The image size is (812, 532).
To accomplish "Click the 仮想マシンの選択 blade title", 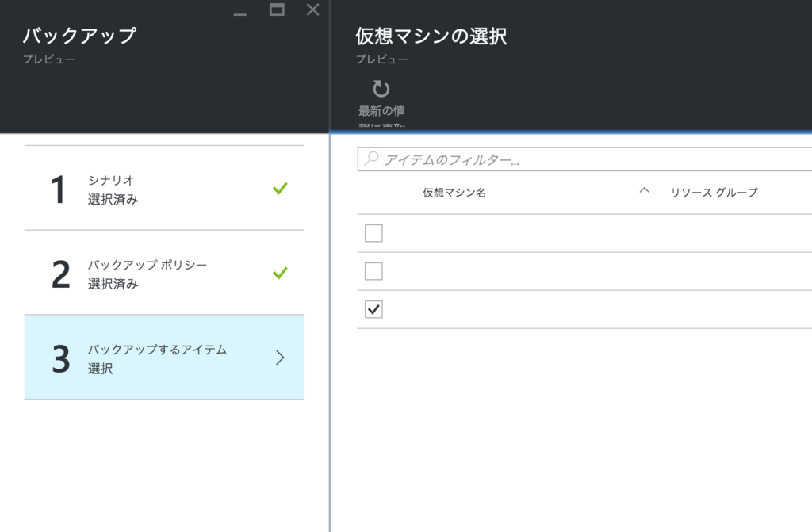I will point(431,36).
